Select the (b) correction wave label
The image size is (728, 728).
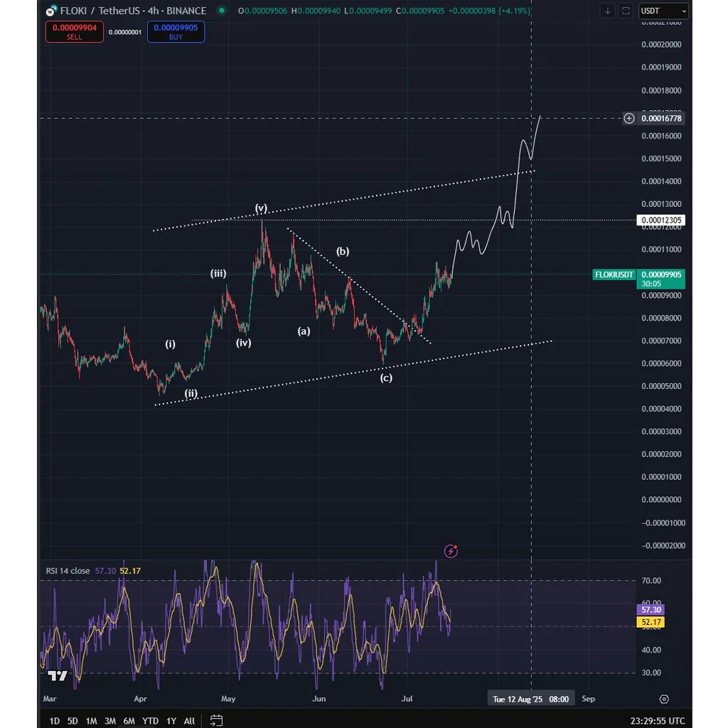[x=343, y=251]
